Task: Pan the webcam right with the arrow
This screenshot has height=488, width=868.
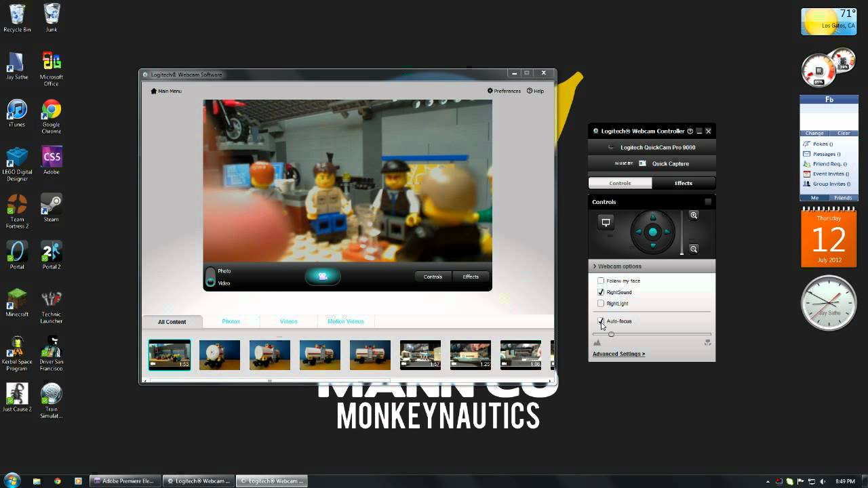Action: click(667, 232)
